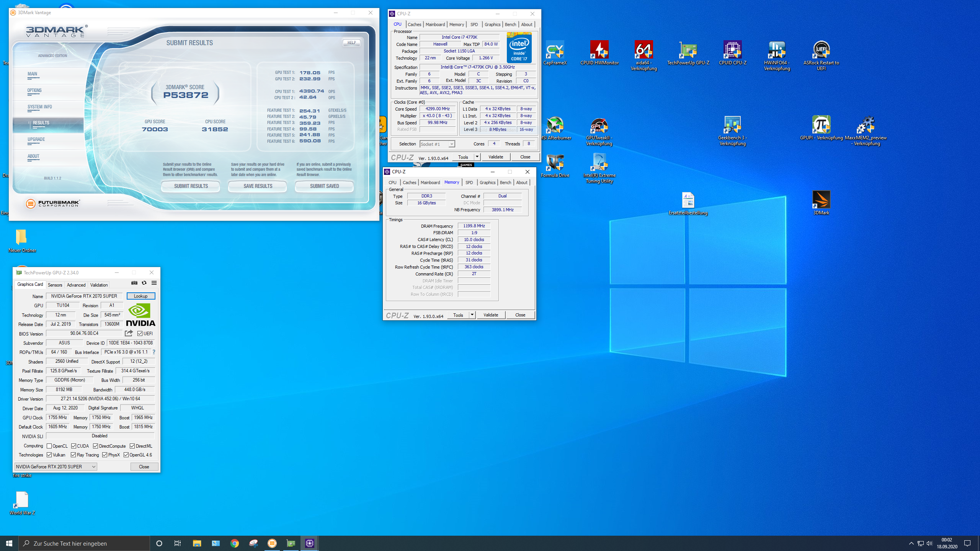Toggle the PhysX checkbox
980x551 pixels.
pos(105,455)
